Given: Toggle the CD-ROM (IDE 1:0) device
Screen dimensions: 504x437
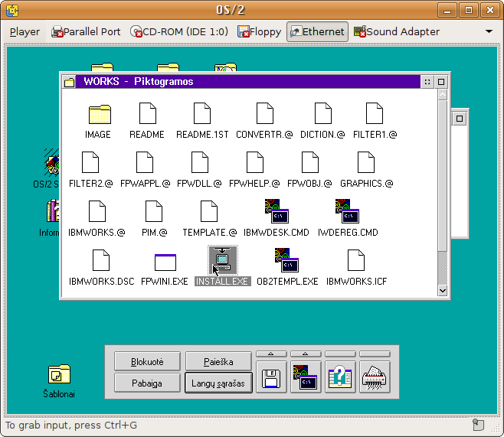Looking at the screenshot, I should pos(179,32).
